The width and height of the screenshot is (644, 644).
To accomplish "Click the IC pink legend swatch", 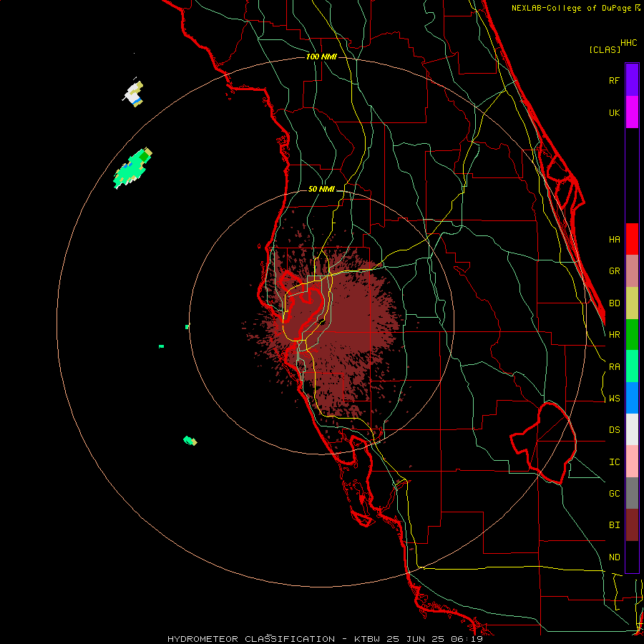I will [632, 462].
